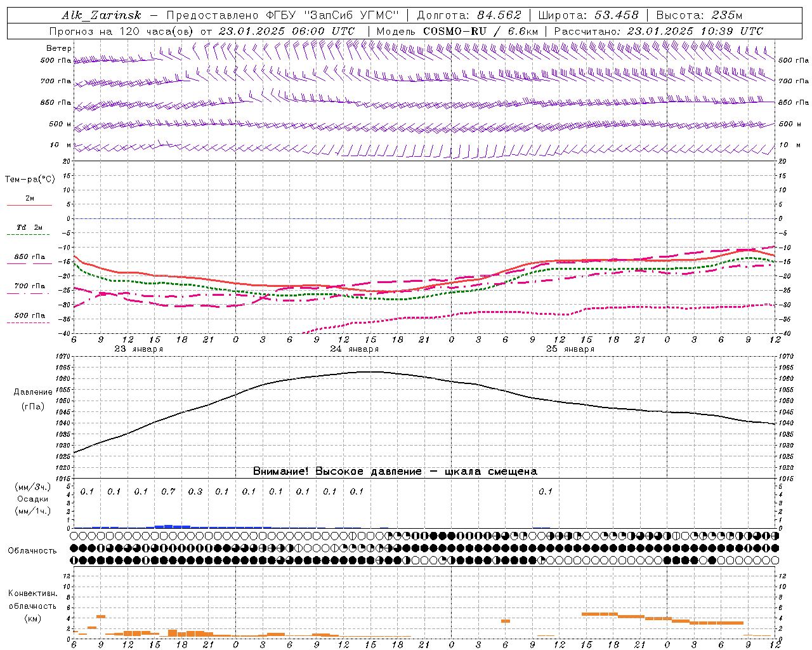Click the (км) unit label
812x650 pixels.
pos(32,618)
